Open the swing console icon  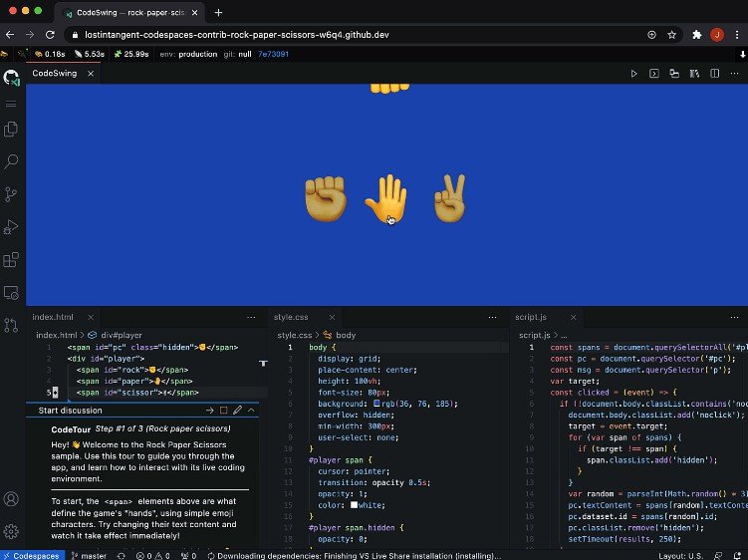point(654,74)
